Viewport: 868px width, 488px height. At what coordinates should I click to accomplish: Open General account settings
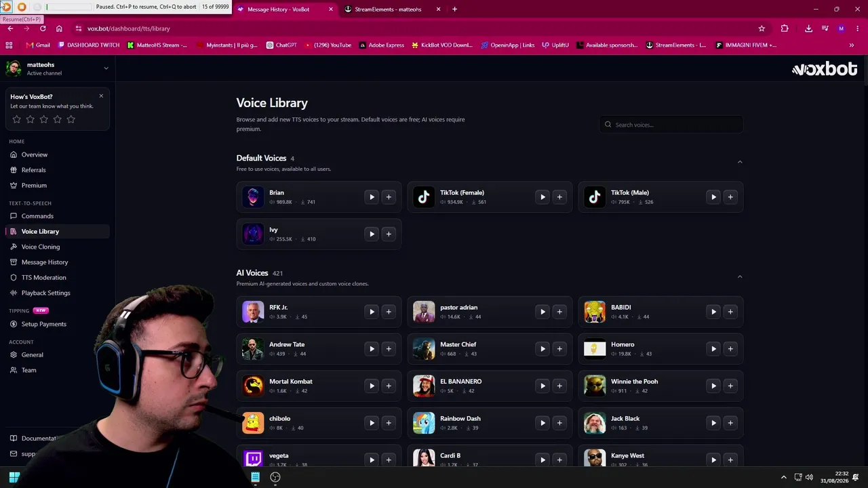click(x=58, y=355)
